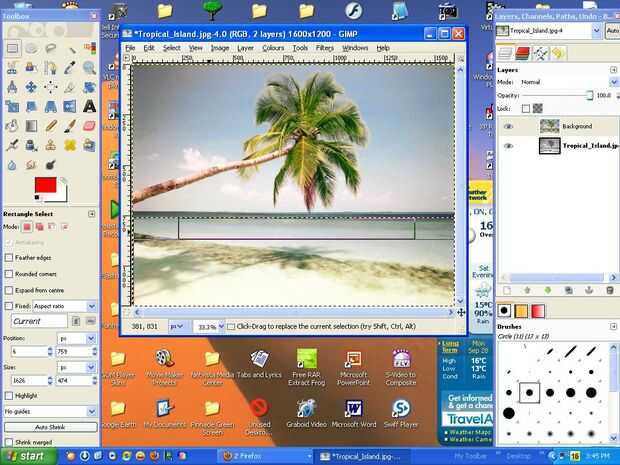The image size is (620, 465).
Task: Select the Flip tool
Action: click(x=70, y=106)
